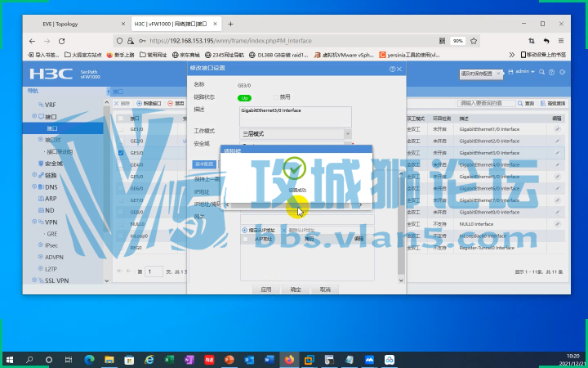Image resolution: width=588 pixels, height=368 pixels.
Task: Switch to the EVE | Topology browser tab
Action: click(x=77, y=24)
